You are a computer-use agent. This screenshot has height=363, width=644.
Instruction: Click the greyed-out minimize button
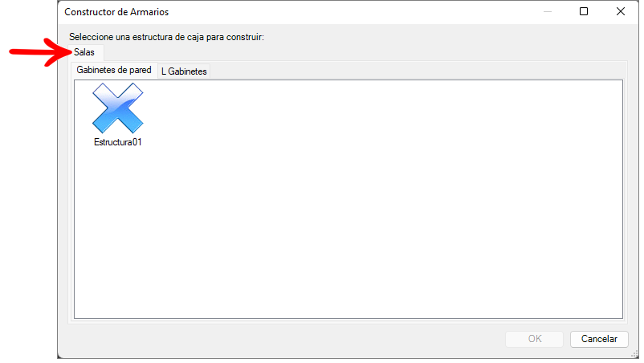pyautogui.click(x=548, y=11)
